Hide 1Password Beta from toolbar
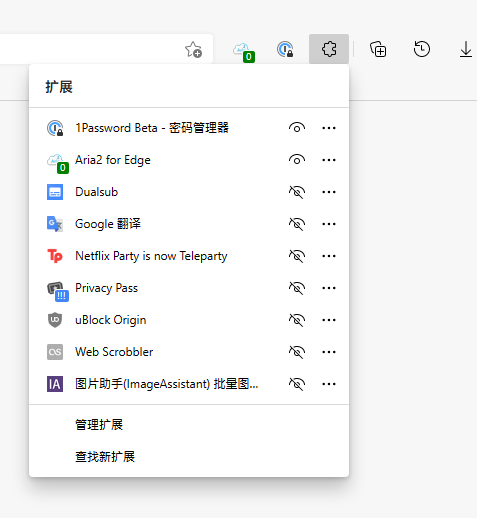 (297, 128)
